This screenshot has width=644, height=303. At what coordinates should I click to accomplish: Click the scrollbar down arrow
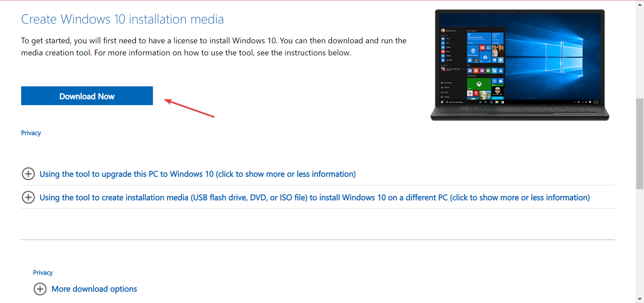pyautogui.click(x=640, y=299)
